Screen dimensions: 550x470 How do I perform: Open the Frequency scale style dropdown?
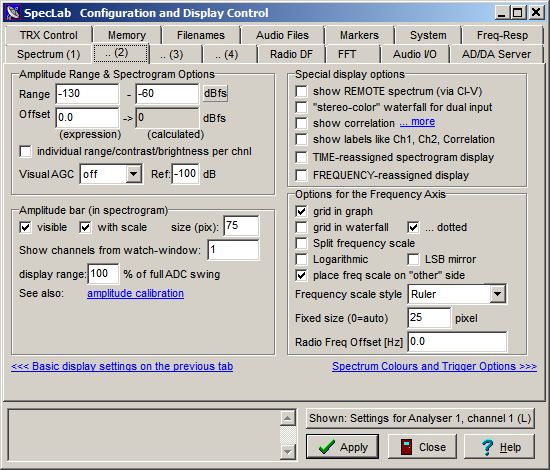coord(497,294)
